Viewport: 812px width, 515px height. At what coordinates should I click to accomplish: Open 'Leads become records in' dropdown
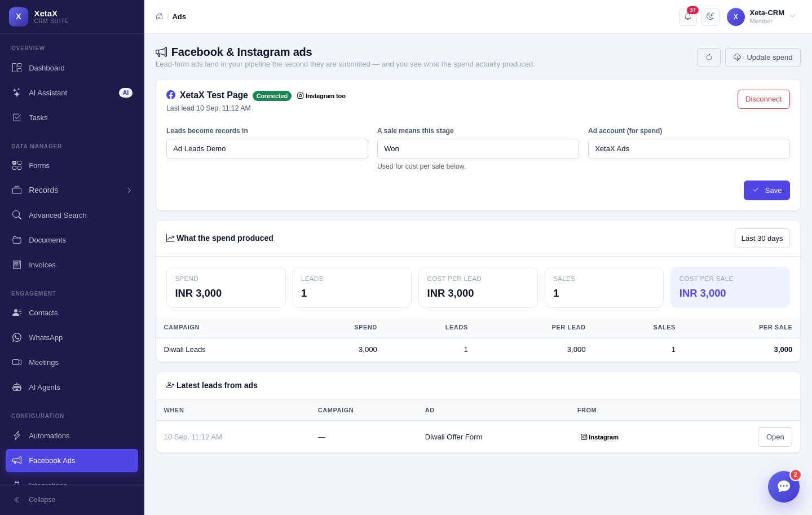pos(267,149)
